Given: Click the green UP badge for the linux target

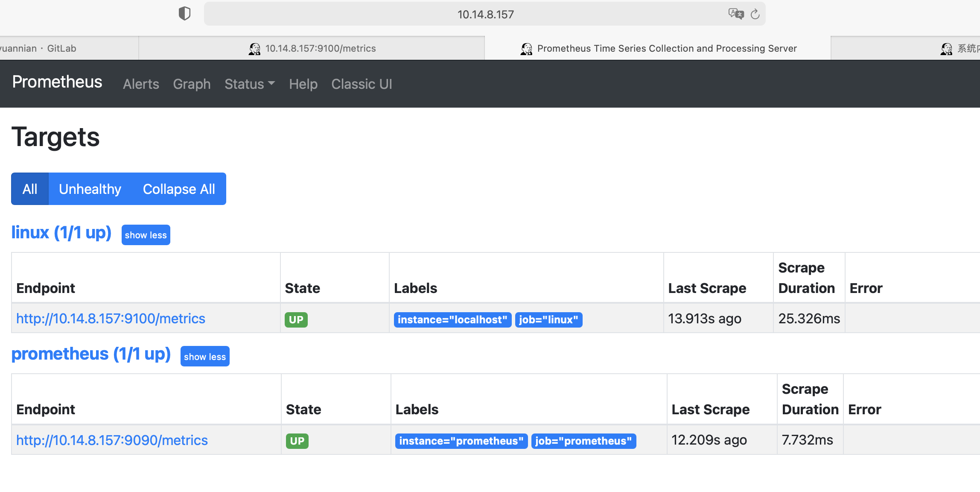Looking at the screenshot, I should pos(296,319).
